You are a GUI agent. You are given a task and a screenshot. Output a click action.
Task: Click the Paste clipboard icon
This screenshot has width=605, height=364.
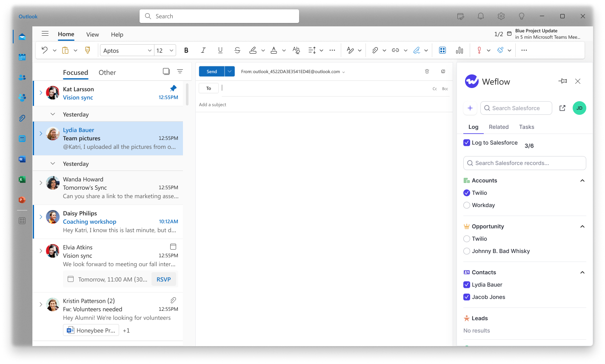[x=65, y=50]
